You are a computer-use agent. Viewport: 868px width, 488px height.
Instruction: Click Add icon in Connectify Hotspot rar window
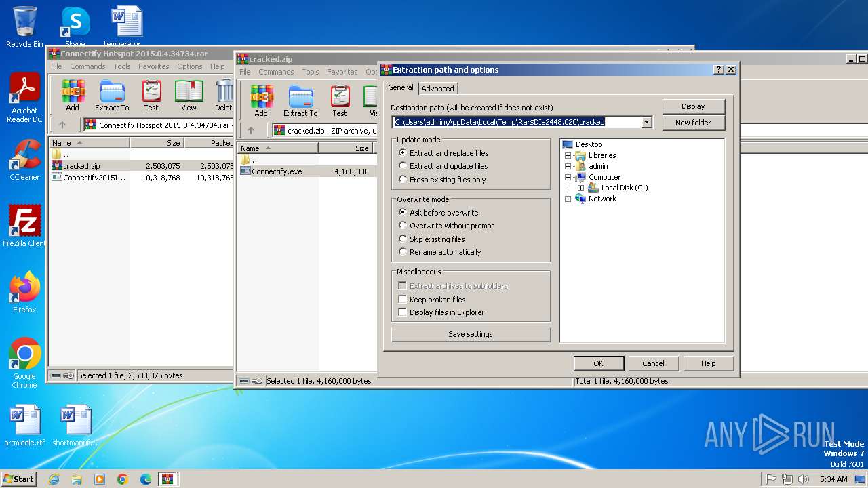tap(73, 96)
